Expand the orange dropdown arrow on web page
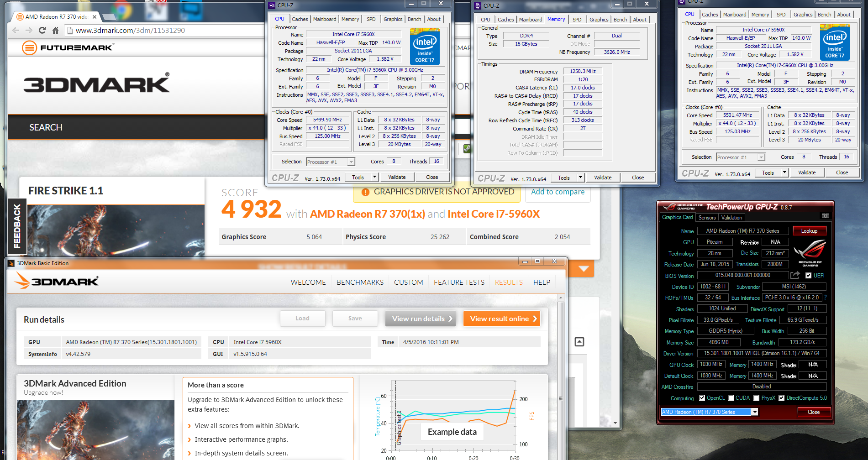 584,269
